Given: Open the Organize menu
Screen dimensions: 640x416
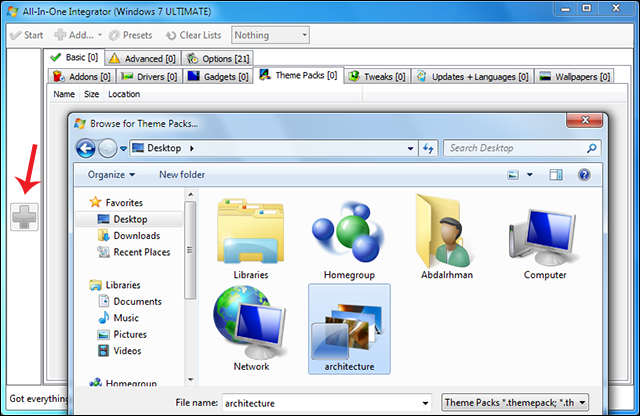Looking at the screenshot, I should (111, 175).
